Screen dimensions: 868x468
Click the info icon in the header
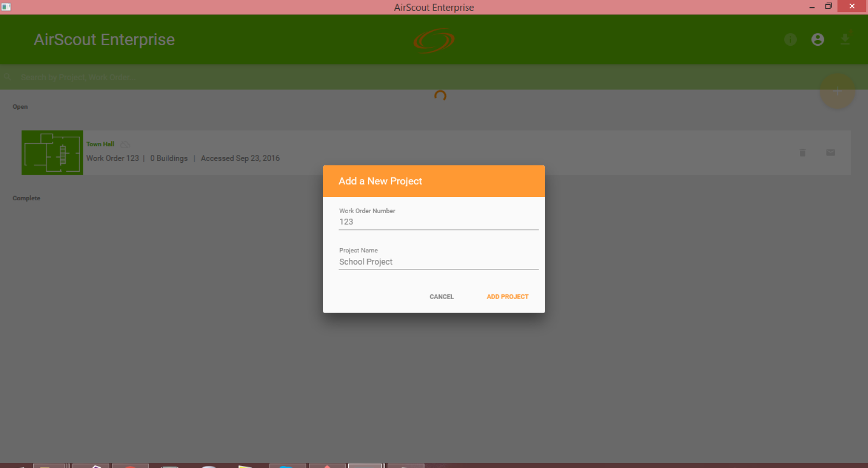790,40
